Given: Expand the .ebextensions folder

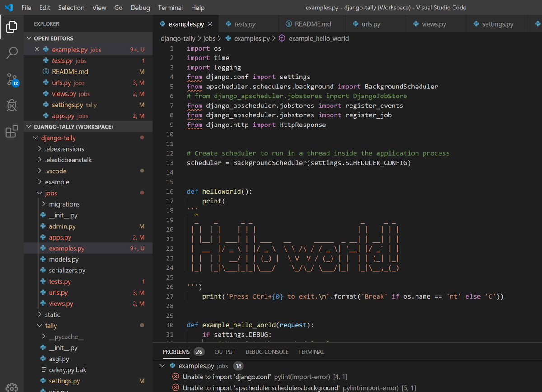Looking at the screenshot, I should point(40,149).
